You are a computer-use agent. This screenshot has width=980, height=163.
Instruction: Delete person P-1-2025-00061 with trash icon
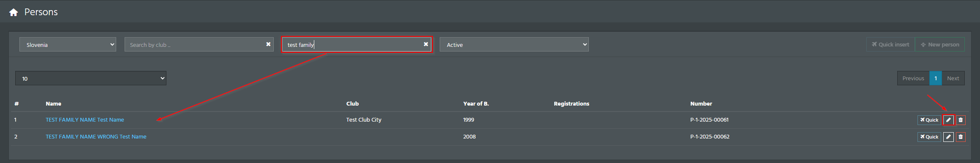coord(961,120)
